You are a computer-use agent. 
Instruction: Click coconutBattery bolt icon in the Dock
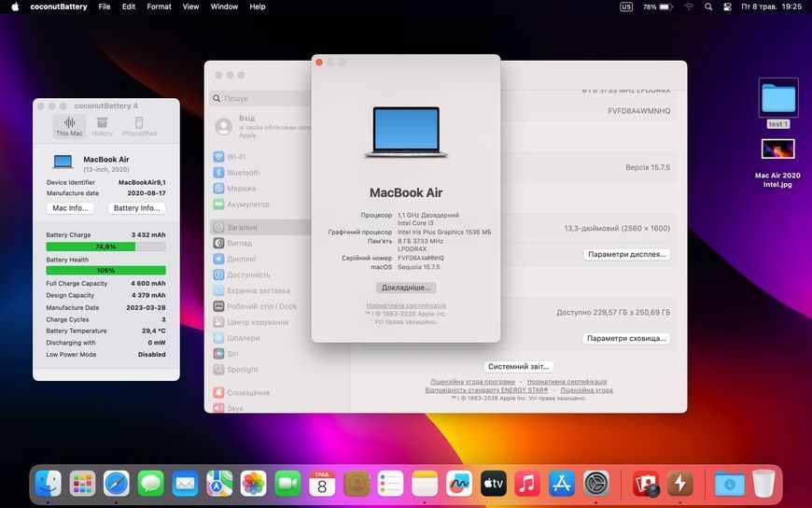tap(680, 484)
